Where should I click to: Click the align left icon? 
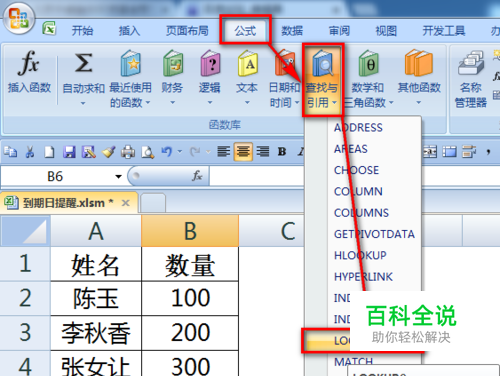[x=223, y=152]
